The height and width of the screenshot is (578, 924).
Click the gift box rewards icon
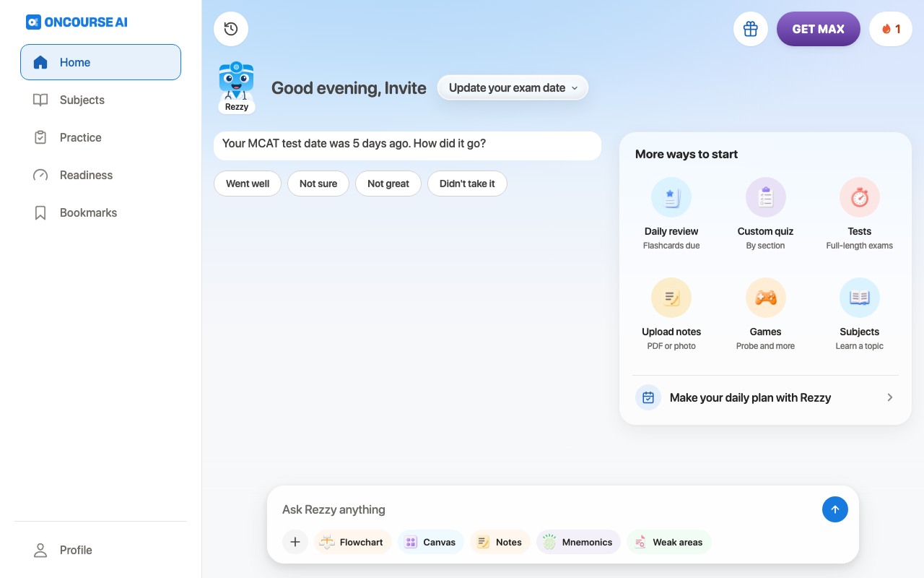coord(751,29)
